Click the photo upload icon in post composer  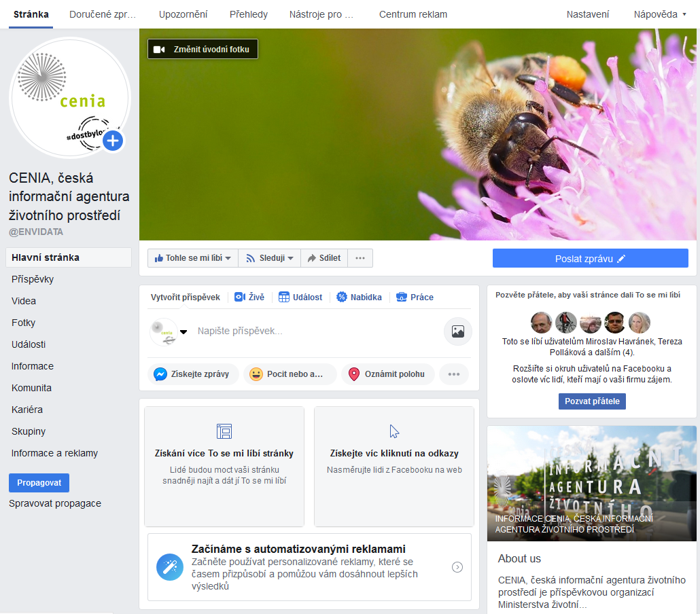pyautogui.click(x=458, y=331)
